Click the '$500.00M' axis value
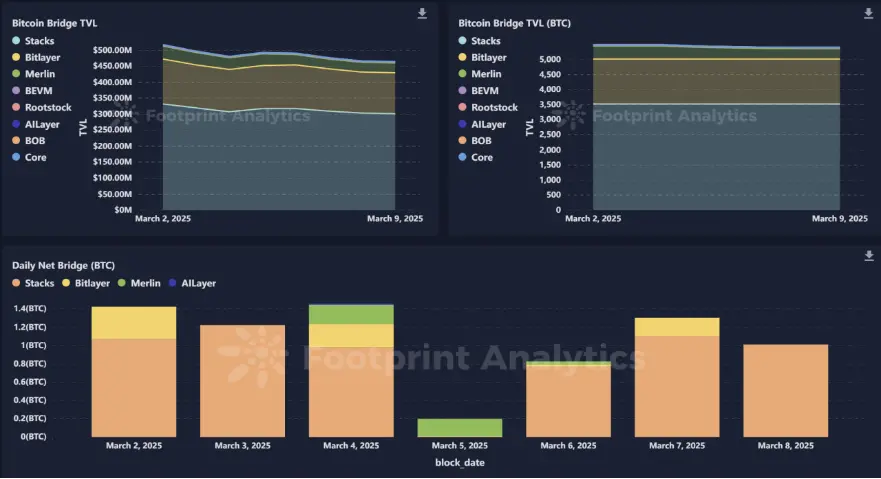 tap(112, 50)
